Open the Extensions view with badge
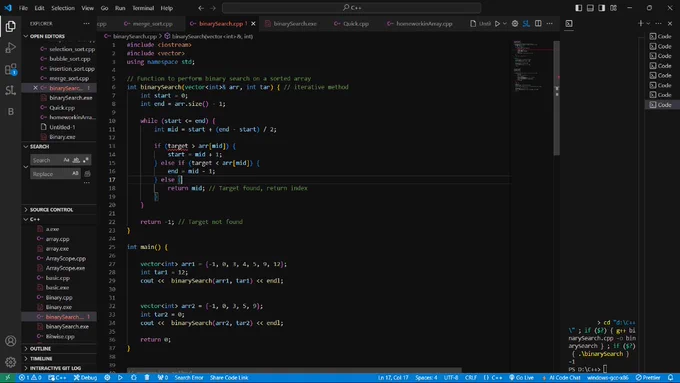 (x=10, y=69)
